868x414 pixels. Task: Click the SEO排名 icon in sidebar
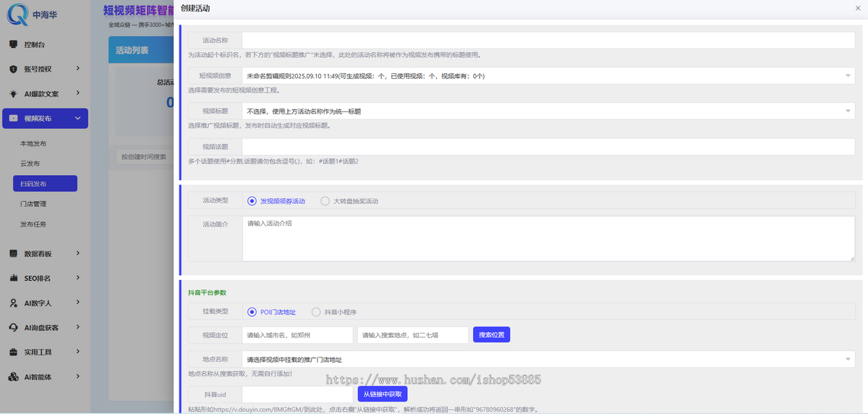coord(13,278)
